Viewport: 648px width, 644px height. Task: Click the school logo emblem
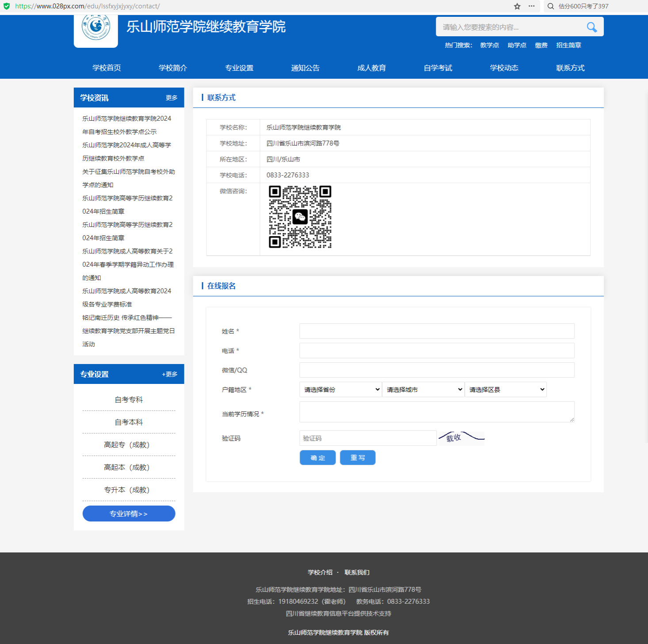tap(96, 27)
